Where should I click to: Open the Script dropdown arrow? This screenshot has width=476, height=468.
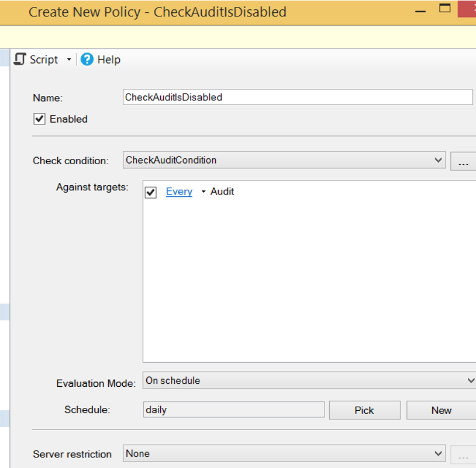(x=69, y=60)
